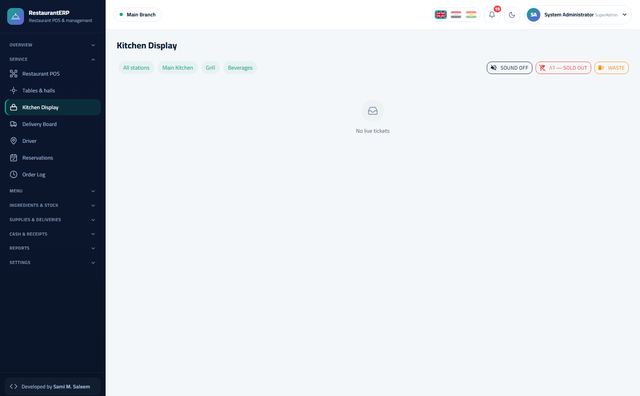640x396 pixels.
Task: Filter tickets by Beverages station
Action: pyautogui.click(x=240, y=68)
